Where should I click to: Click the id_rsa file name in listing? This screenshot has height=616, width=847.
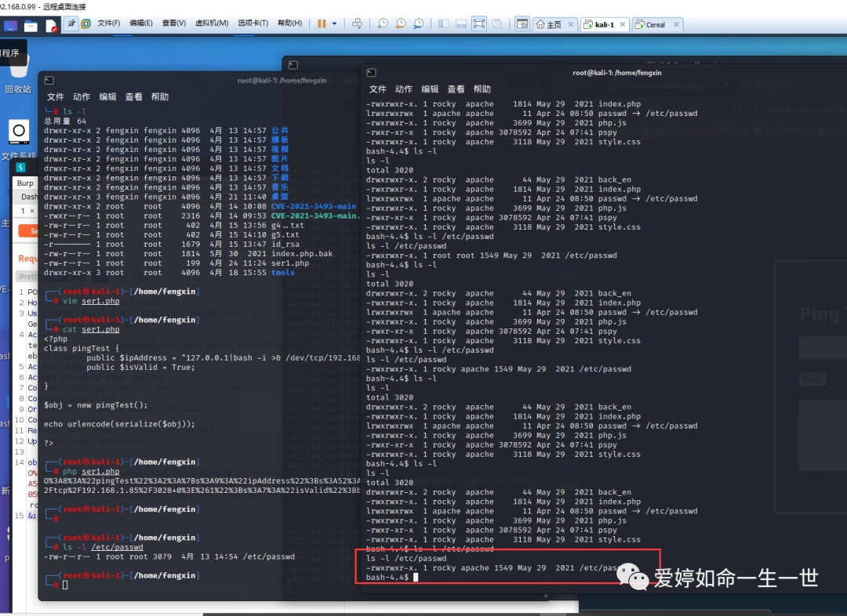[x=285, y=244]
